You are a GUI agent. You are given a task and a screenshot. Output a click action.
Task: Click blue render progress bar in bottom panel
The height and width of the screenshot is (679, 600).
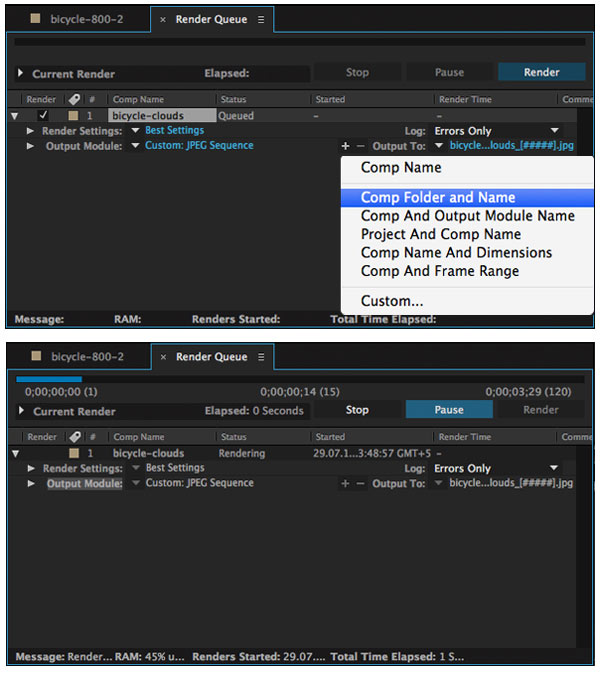[x=49, y=379]
